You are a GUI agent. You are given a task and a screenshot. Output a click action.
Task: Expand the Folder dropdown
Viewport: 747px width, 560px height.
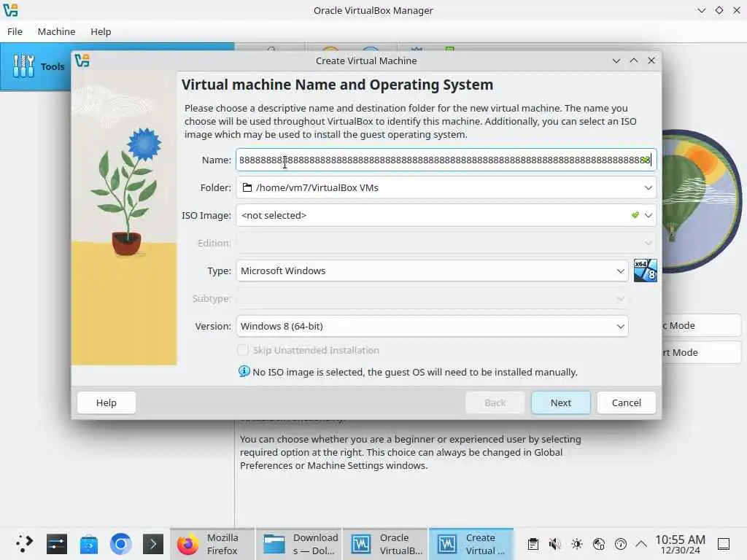(x=648, y=187)
